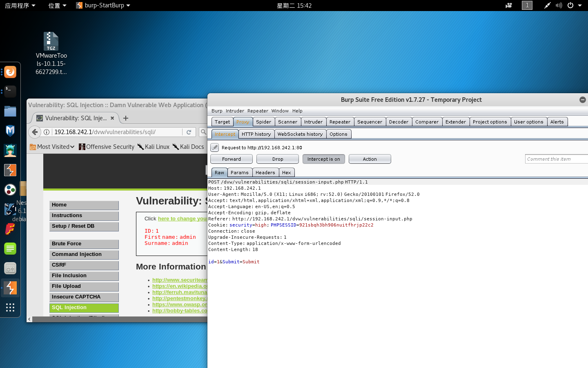The width and height of the screenshot is (588, 368).
Task: Click the Firefox URL address field
Action: coord(116,132)
